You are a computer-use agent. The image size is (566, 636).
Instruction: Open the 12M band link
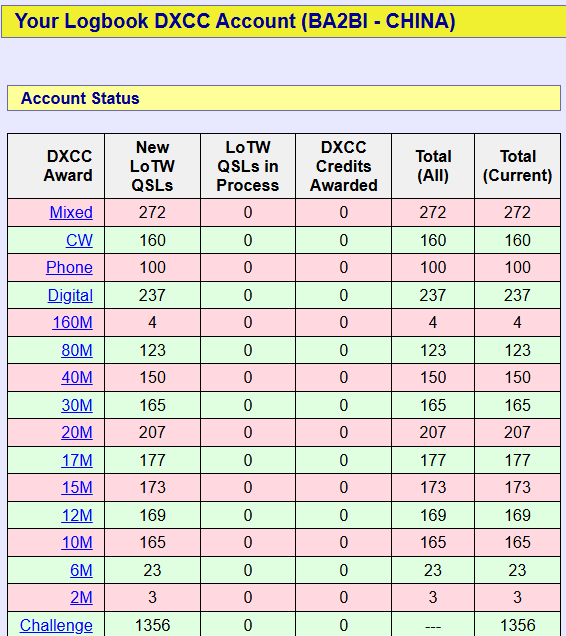pyautogui.click(x=77, y=515)
